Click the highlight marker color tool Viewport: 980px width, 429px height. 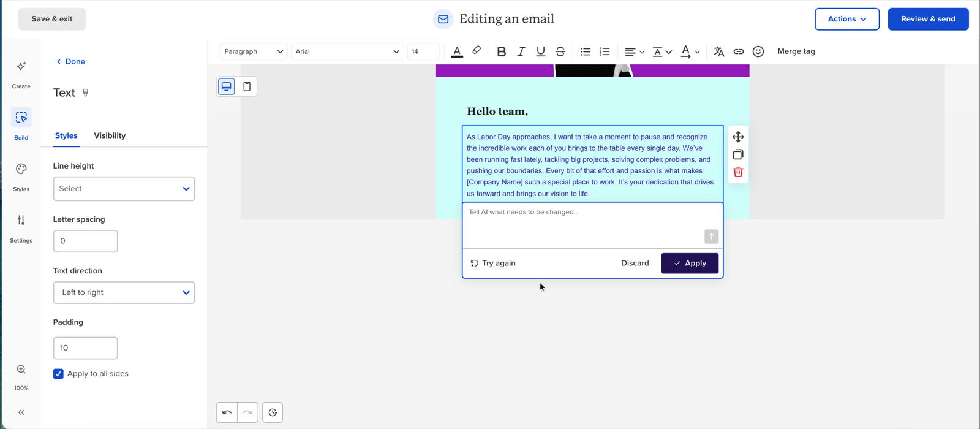pyautogui.click(x=477, y=51)
